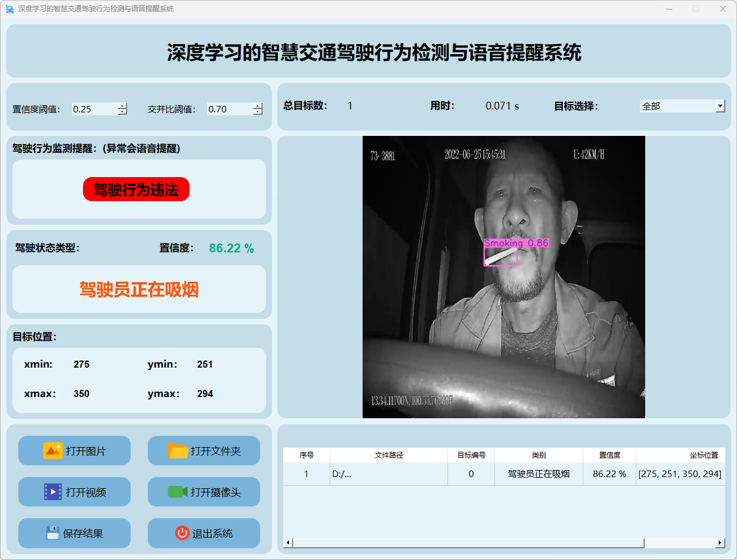Open the 目标选择 dropdown arrow
Screen dimensions: 737x560
click(x=720, y=106)
